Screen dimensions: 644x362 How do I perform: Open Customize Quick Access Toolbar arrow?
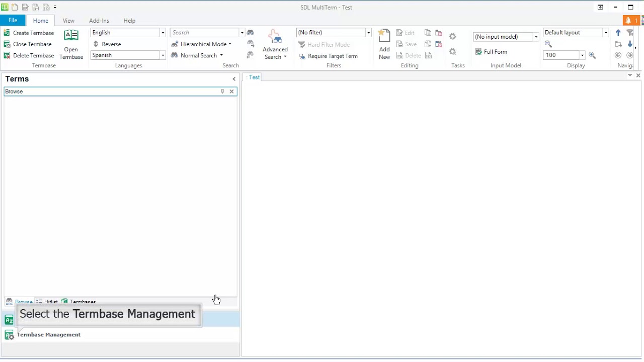[x=55, y=8]
